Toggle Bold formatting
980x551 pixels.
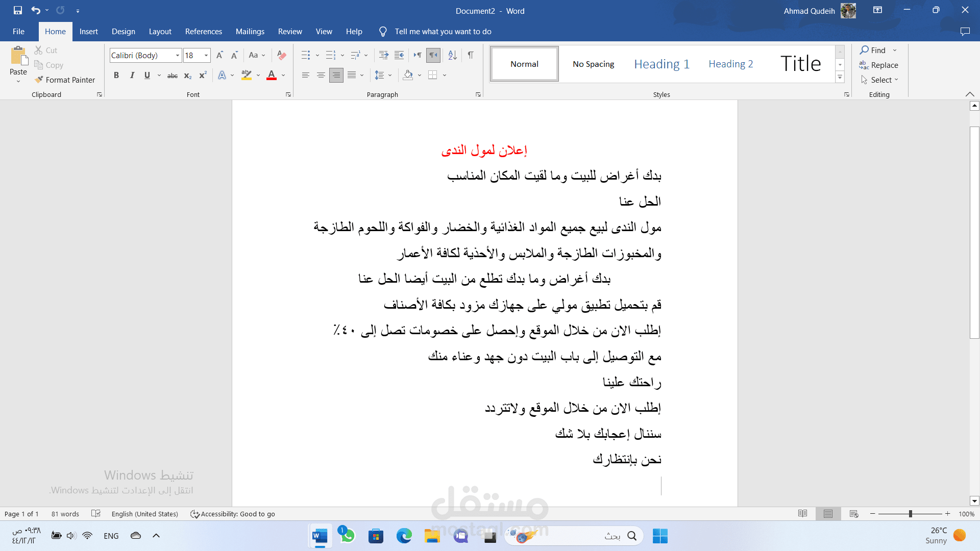[x=116, y=76]
